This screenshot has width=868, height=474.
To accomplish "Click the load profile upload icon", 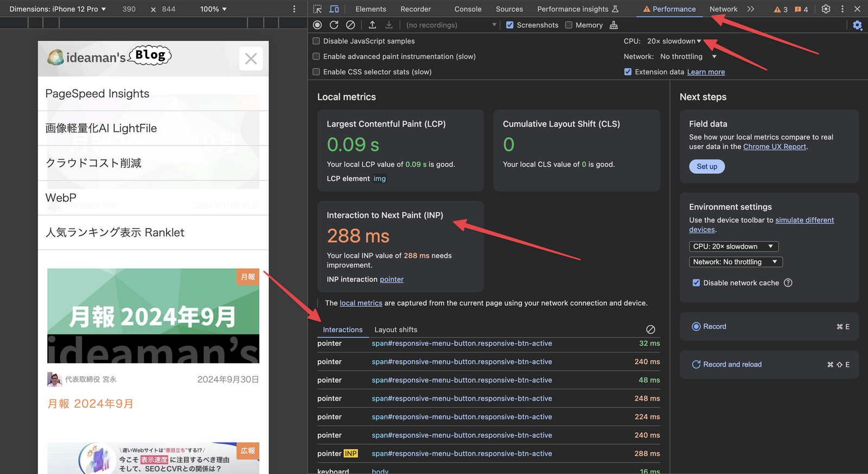I will pos(372,25).
